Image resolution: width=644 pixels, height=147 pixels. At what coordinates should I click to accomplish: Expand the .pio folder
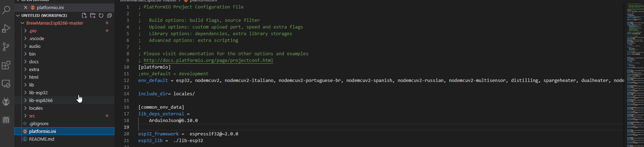pos(25,31)
